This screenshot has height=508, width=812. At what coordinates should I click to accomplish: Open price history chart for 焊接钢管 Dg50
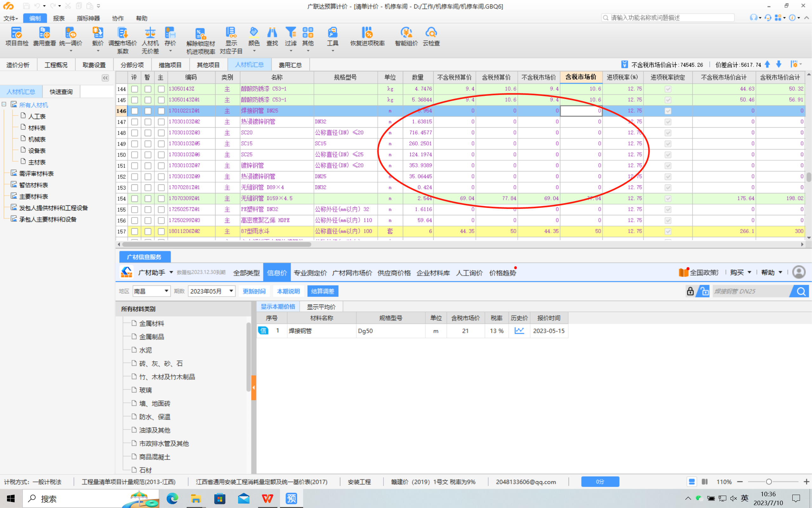[x=519, y=331]
